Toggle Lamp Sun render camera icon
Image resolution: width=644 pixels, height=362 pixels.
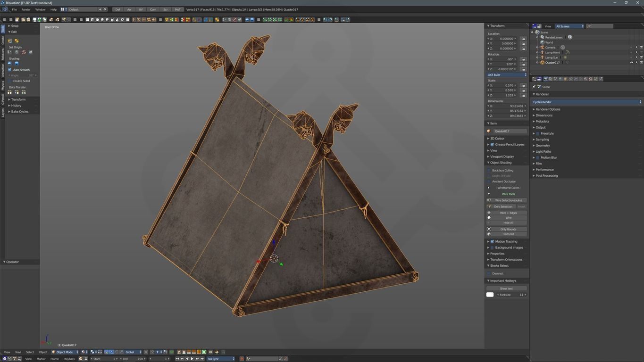[641, 58]
